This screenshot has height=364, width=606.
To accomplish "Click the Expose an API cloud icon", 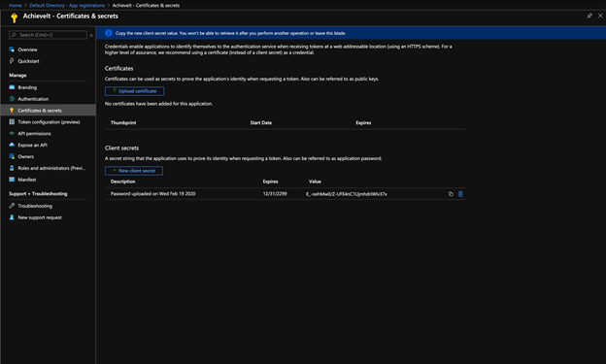I will coord(12,145).
